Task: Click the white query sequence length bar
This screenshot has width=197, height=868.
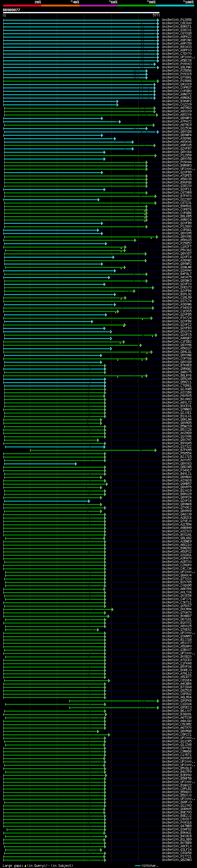Action: pyautogui.click(x=81, y=12)
